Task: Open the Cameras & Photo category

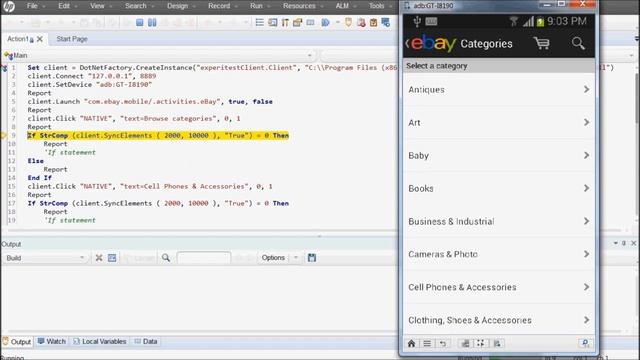Action: [499, 254]
